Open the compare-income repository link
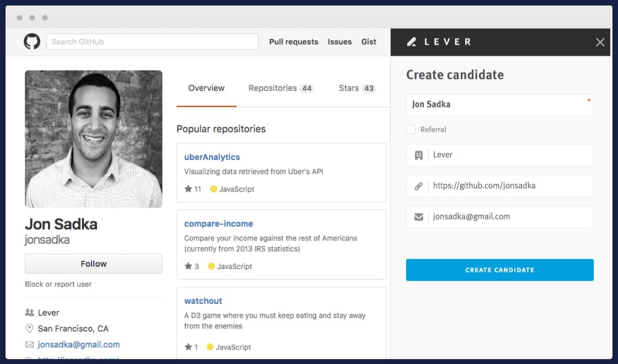The image size is (618, 364). (219, 223)
